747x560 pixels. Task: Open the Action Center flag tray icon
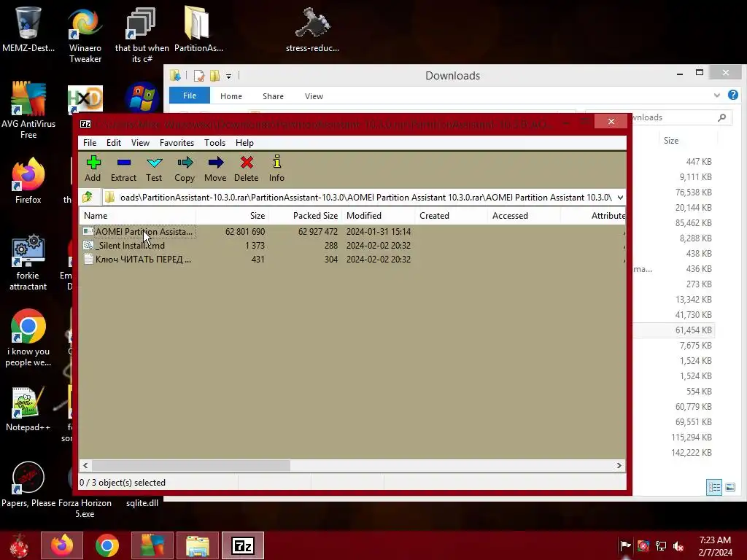tap(625, 545)
